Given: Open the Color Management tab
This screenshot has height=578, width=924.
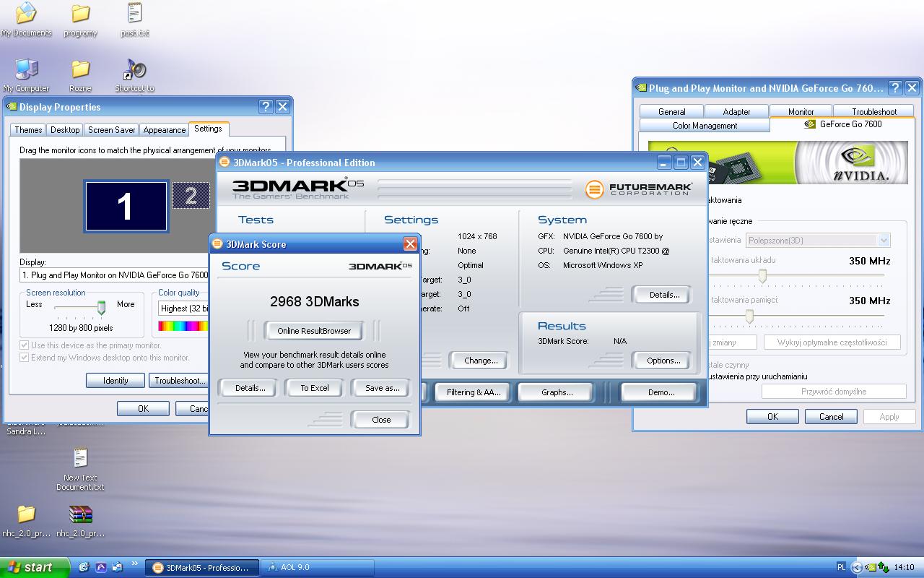Looking at the screenshot, I should 705,125.
